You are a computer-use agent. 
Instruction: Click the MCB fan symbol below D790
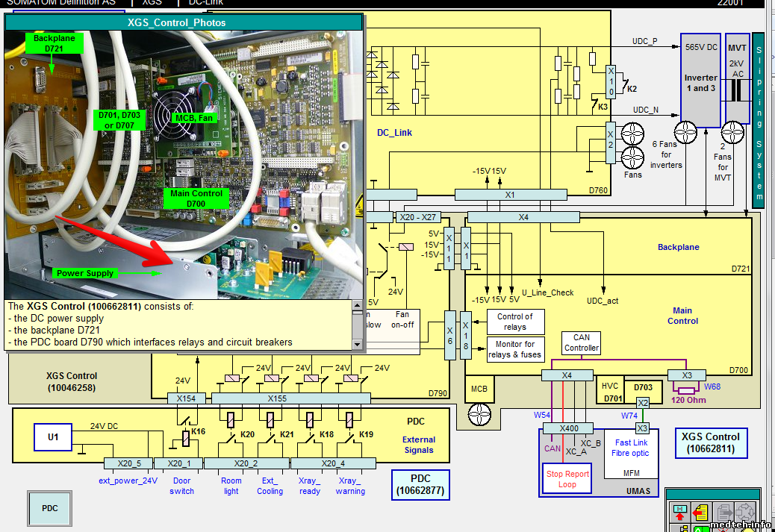pyautogui.click(x=479, y=414)
